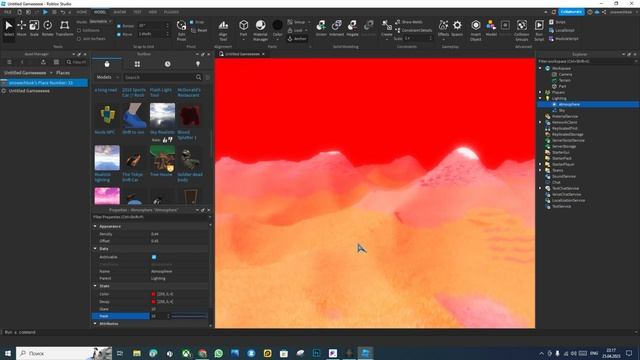This screenshot has width=640, height=360.
Task: Open the Edit Pivot tool
Action: [x=181, y=30]
